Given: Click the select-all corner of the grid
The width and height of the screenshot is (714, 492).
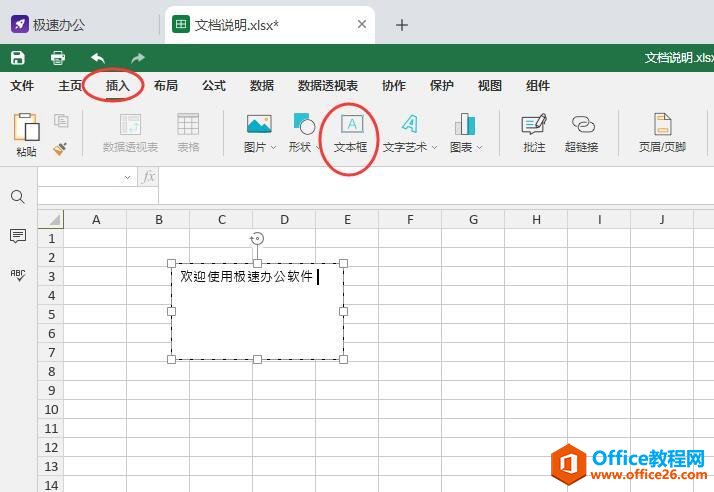Looking at the screenshot, I should [x=51, y=220].
